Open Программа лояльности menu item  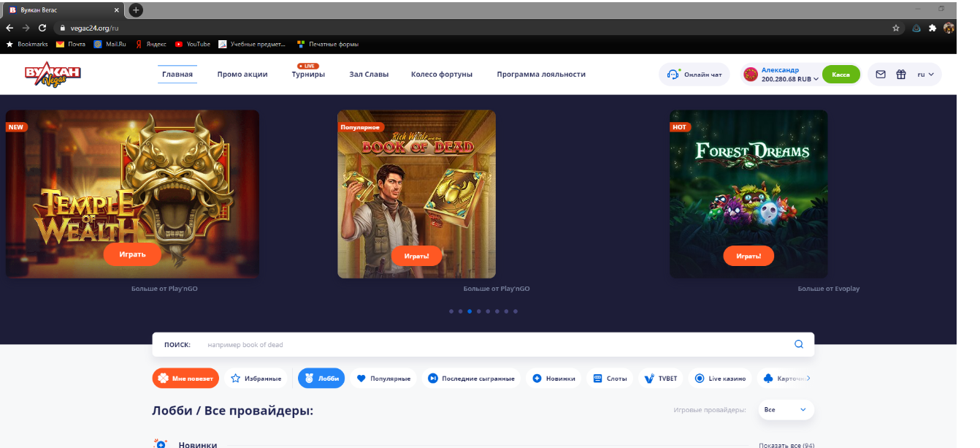541,74
